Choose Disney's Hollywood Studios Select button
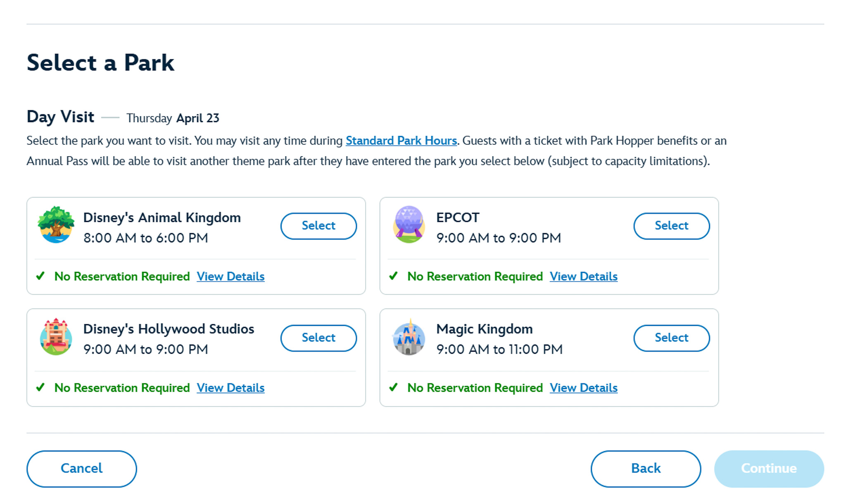 coord(318,338)
